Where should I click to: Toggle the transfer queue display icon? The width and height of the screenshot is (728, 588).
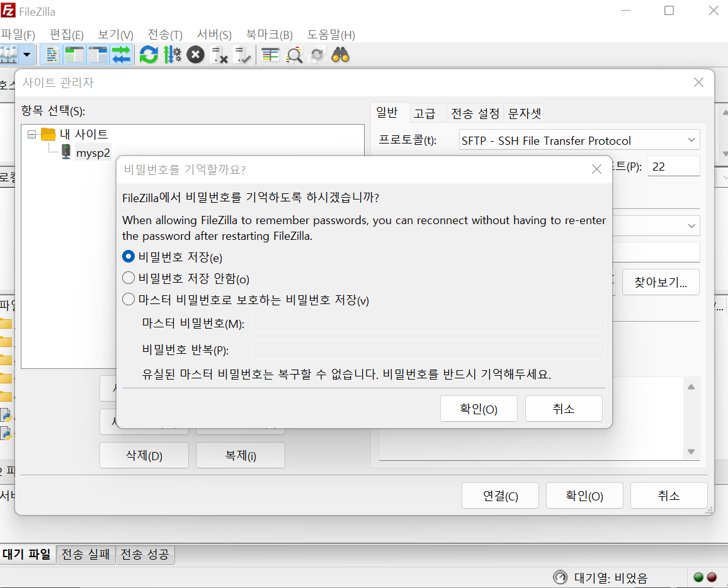click(121, 55)
